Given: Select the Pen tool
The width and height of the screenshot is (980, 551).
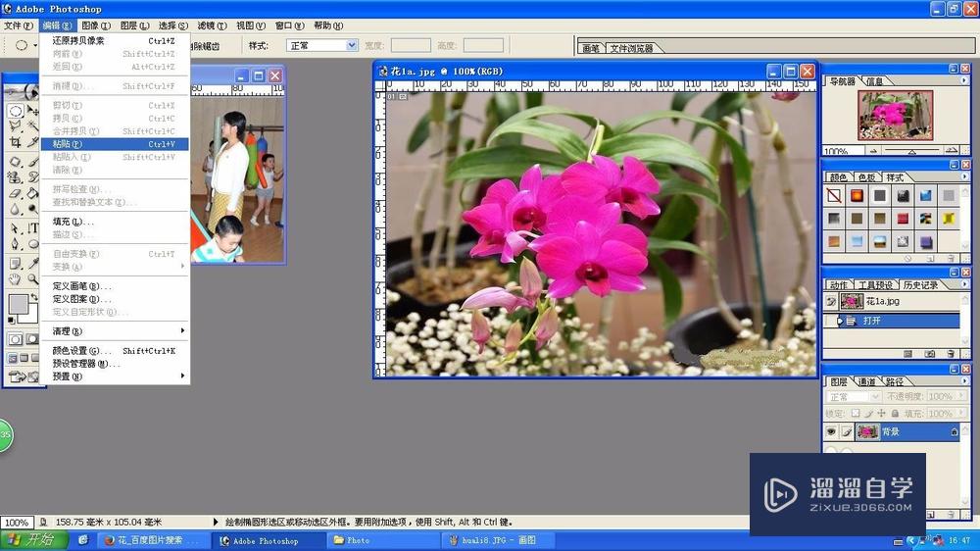Looking at the screenshot, I should (15, 244).
